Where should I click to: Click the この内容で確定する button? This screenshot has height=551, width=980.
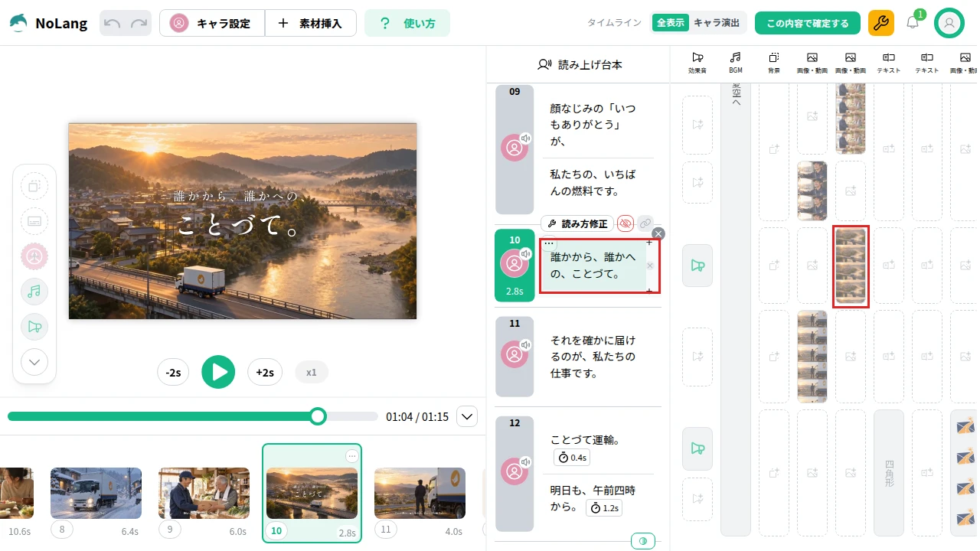click(808, 23)
